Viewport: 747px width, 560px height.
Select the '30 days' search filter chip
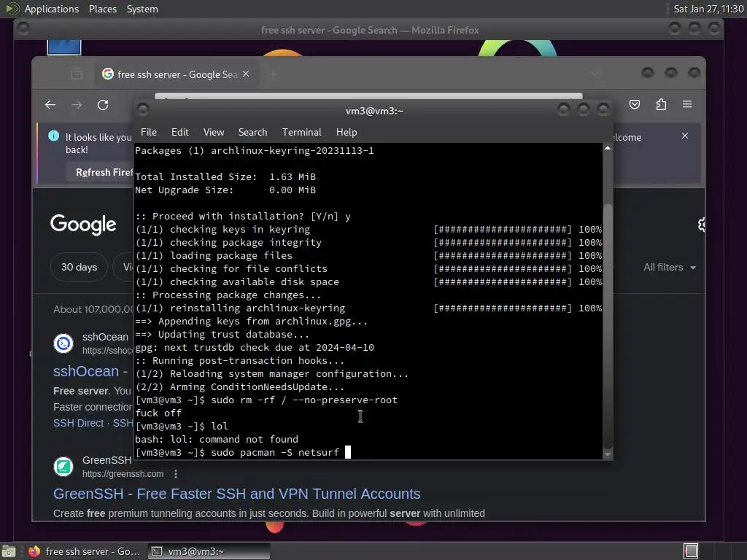pyautogui.click(x=79, y=267)
